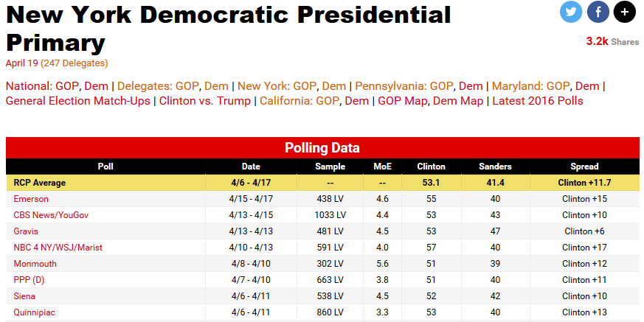Open the Siena poll link
This screenshot has width=644, height=322.
pyautogui.click(x=26, y=296)
